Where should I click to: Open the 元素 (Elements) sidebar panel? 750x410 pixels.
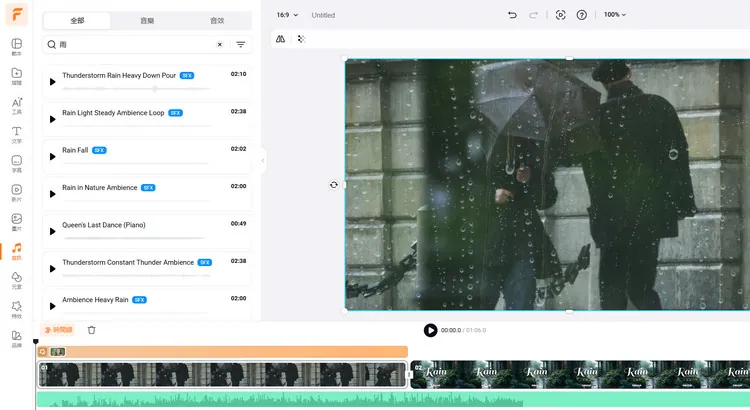(17, 279)
